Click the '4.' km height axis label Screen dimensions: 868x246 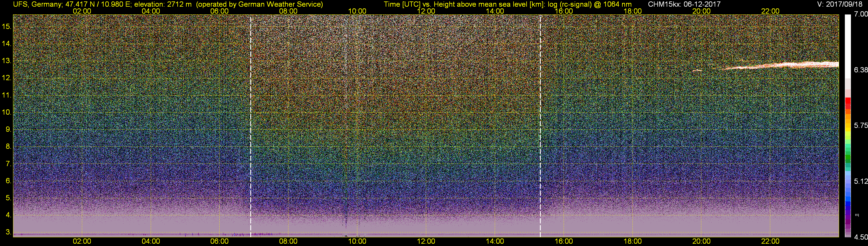[8, 215]
